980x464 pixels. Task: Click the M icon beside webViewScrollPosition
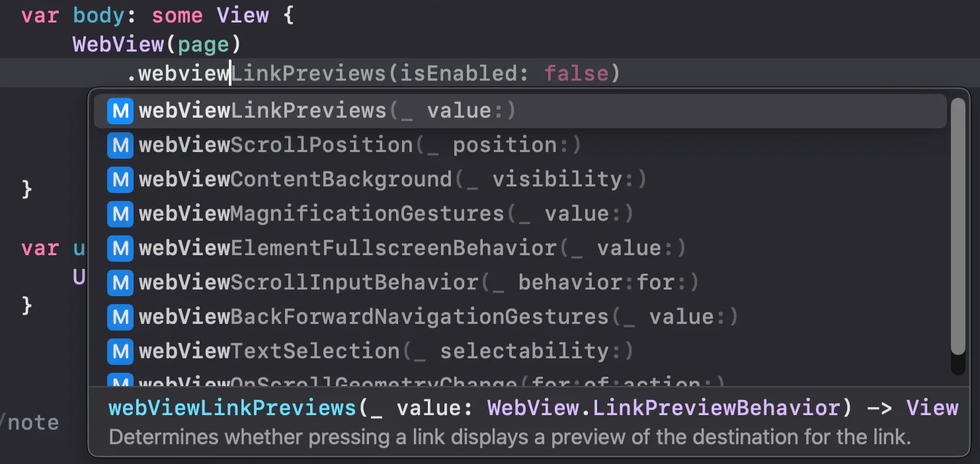pyautogui.click(x=120, y=145)
